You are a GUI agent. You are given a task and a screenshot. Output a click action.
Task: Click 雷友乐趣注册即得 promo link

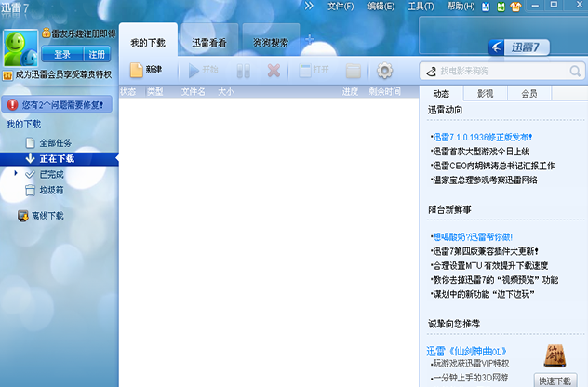coord(84,34)
